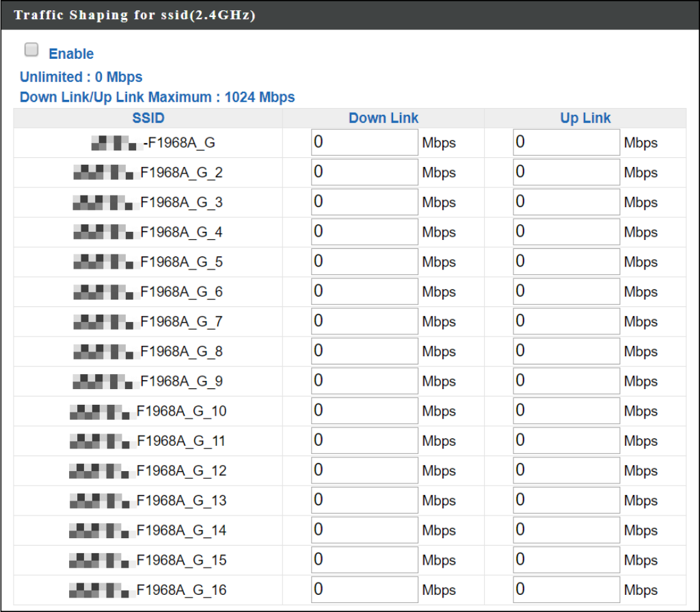The width and height of the screenshot is (700, 612).
Task: Select Up Link field for F1968A_G_15
Action: pos(566,560)
